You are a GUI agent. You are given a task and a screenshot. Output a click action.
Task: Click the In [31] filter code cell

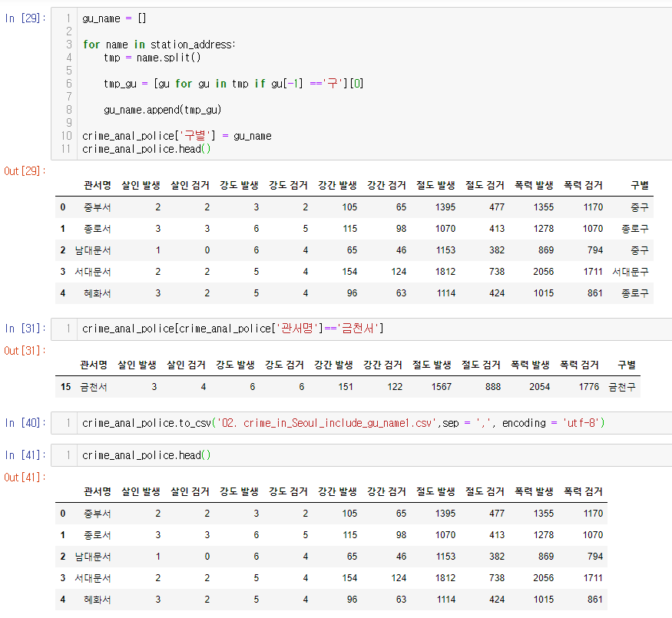click(233, 329)
